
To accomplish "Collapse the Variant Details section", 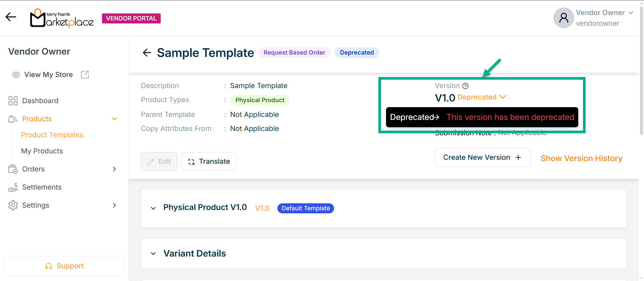I will [x=153, y=254].
